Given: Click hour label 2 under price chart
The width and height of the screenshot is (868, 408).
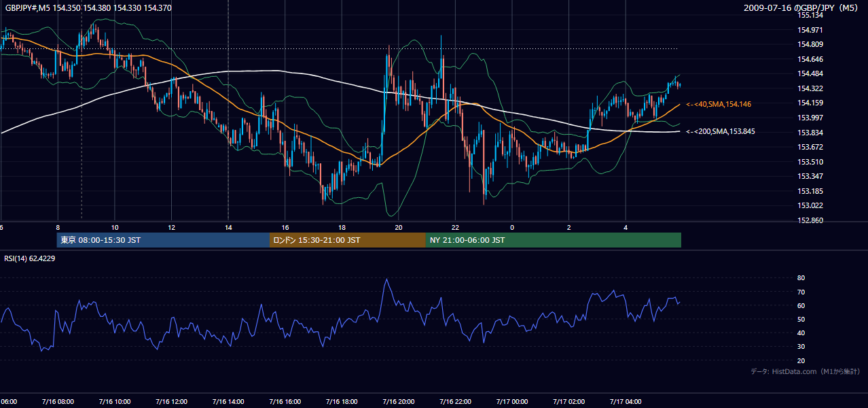Looking at the screenshot, I should (x=569, y=228).
